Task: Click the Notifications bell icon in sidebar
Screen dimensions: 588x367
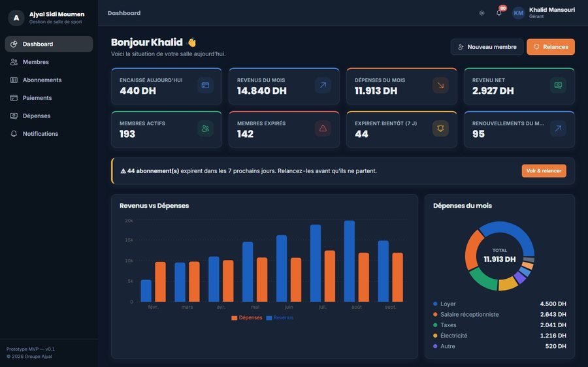Action: tap(14, 134)
